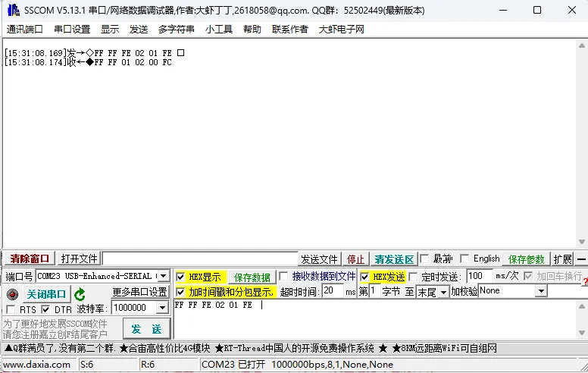Click the 关闭串口 button

(x=46, y=294)
